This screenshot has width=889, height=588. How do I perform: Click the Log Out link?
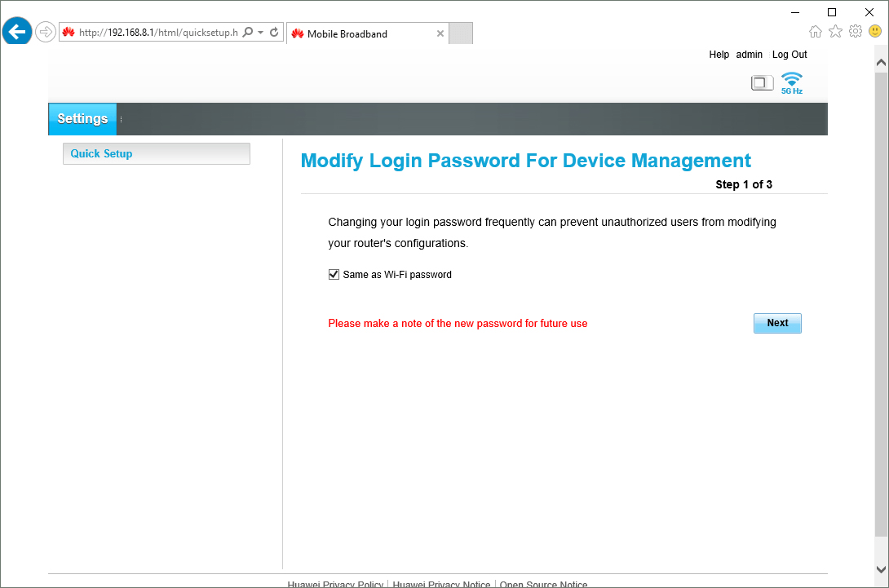pos(789,55)
